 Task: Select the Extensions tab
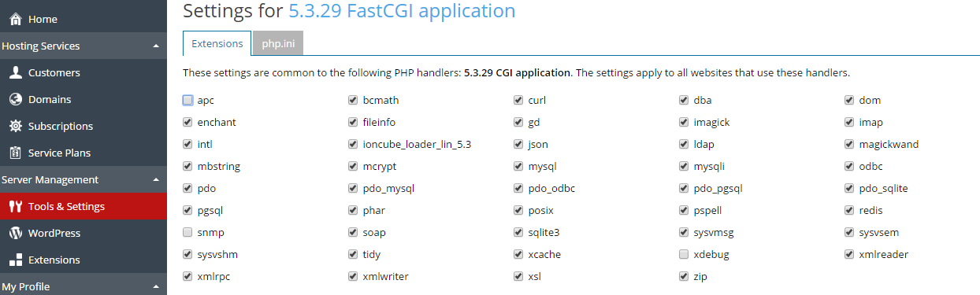217,43
